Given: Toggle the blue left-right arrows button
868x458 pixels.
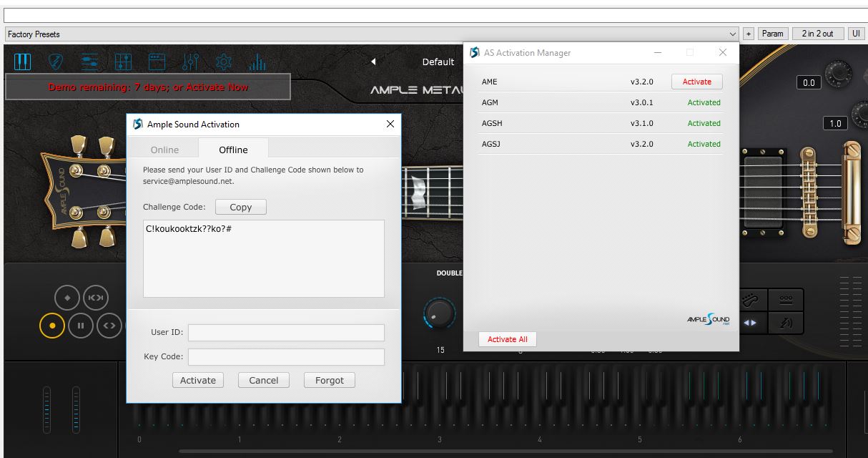Looking at the screenshot, I should [749, 323].
